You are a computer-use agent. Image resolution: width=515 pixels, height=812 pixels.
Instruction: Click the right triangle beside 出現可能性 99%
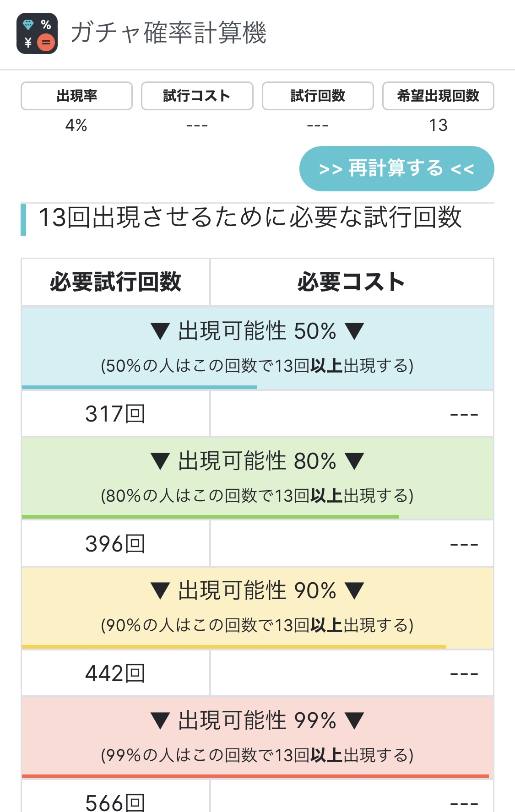[x=354, y=720]
